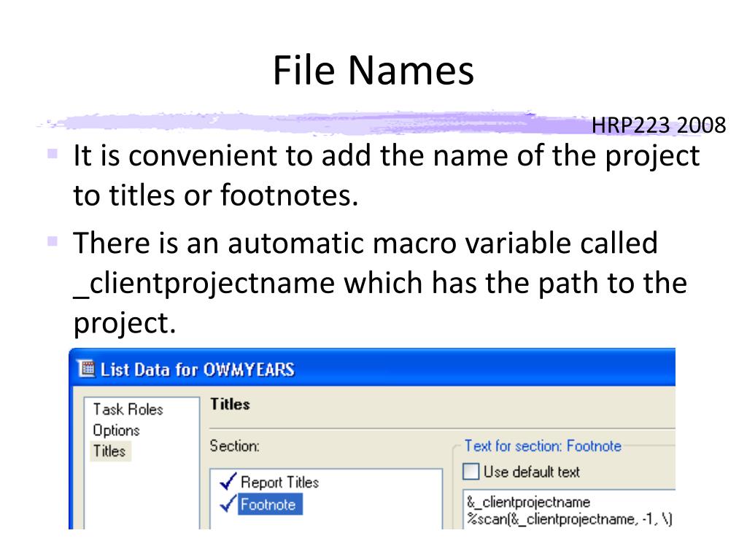This screenshot has width=747, height=560.
Task: Open the Options page in navigation list
Action: tap(116, 430)
